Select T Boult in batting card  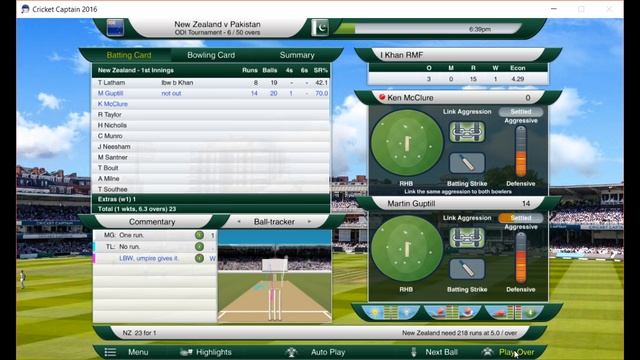click(211, 168)
